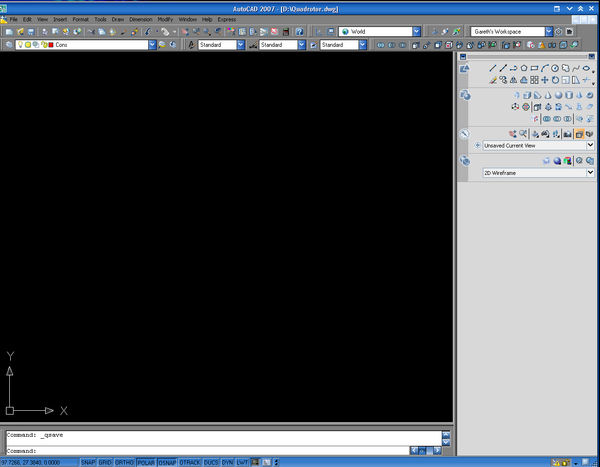Click the Help question mark icon
Image resolution: width=600 pixels, height=467 pixels.
click(299, 32)
